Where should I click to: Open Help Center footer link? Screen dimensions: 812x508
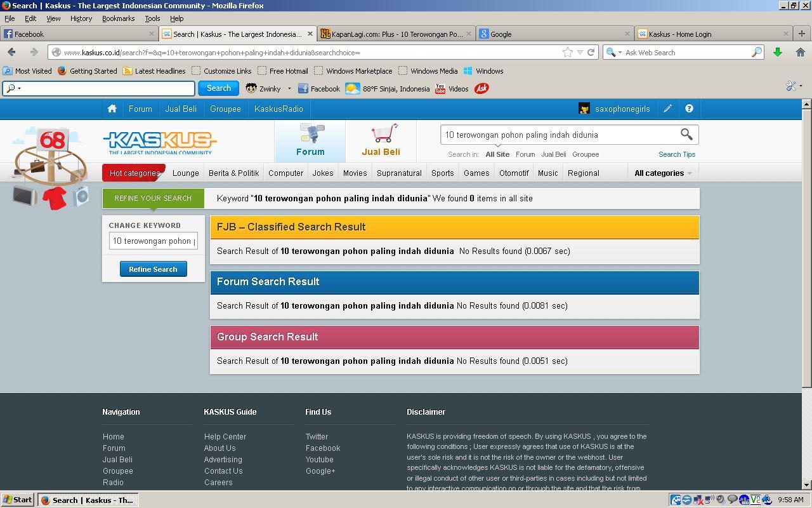[x=225, y=437]
